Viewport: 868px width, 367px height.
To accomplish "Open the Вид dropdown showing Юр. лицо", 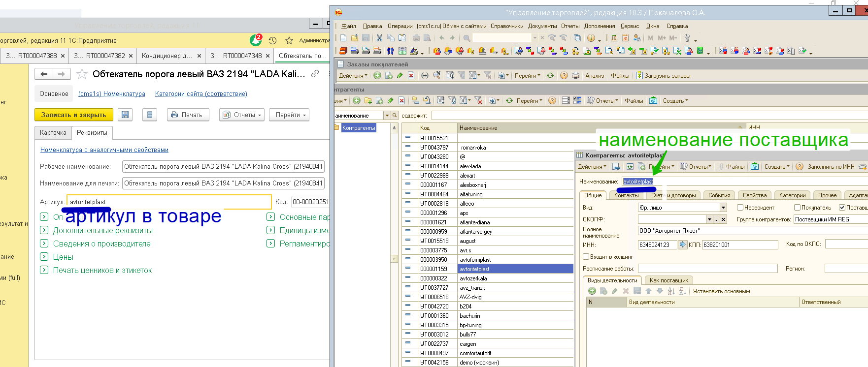I will [x=723, y=208].
